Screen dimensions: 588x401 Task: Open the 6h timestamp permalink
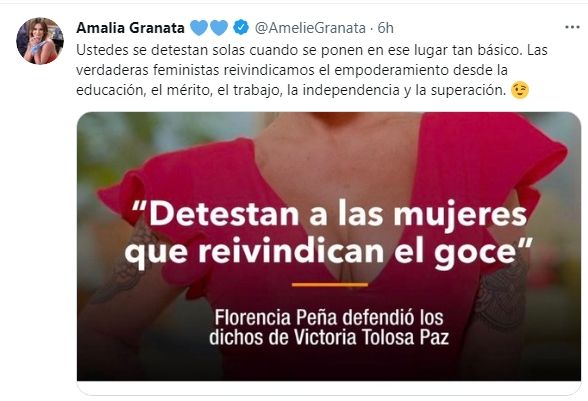pos(385,28)
